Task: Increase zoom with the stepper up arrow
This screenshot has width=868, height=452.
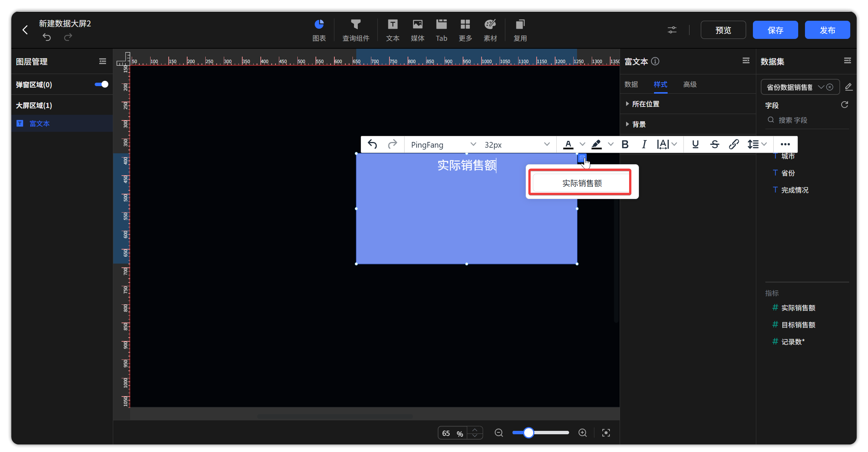Action: [475, 430]
